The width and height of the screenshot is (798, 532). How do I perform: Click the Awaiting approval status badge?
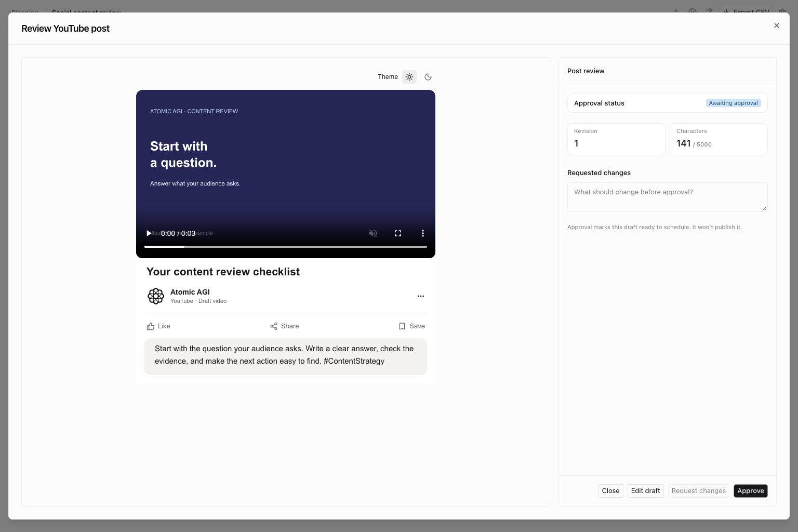pos(734,103)
